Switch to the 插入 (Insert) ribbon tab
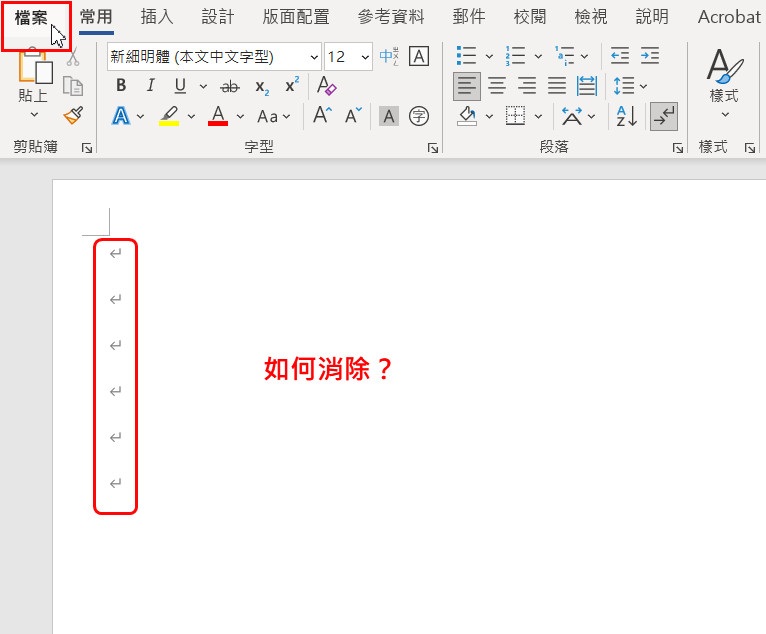 pos(157,17)
